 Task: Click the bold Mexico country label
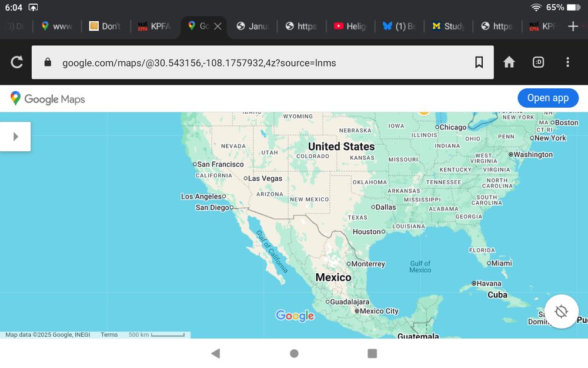(333, 277)
